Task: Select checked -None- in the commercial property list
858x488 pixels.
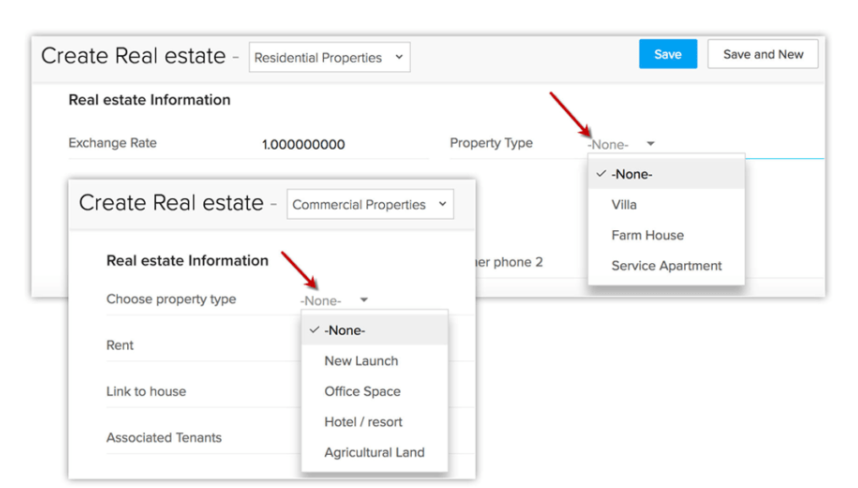Action: pos(375,330)
